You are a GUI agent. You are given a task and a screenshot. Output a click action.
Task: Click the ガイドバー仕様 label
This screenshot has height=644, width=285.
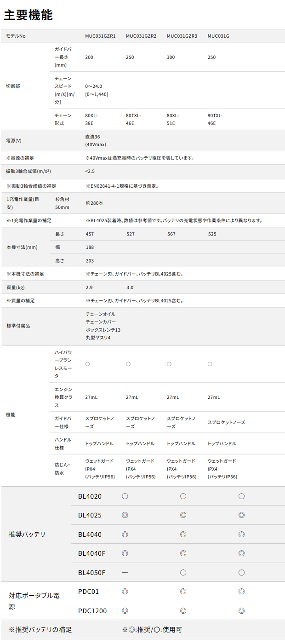[x=63, y=422]
